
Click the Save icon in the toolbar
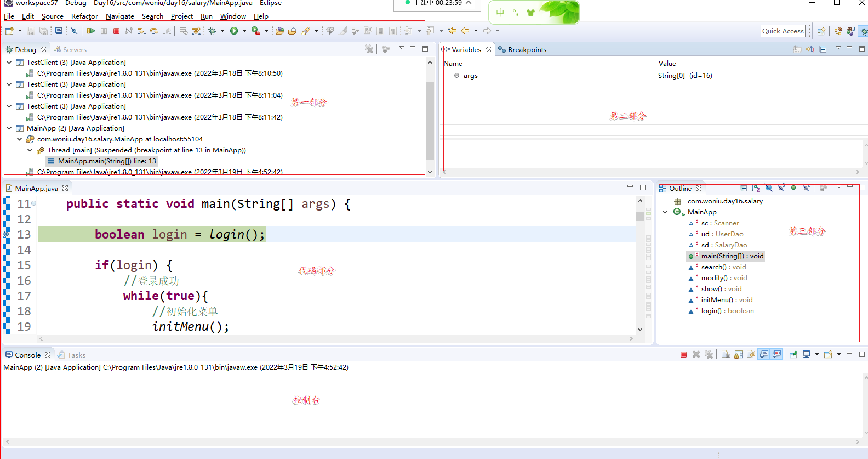pyautogui.click(x=31, y=31)
